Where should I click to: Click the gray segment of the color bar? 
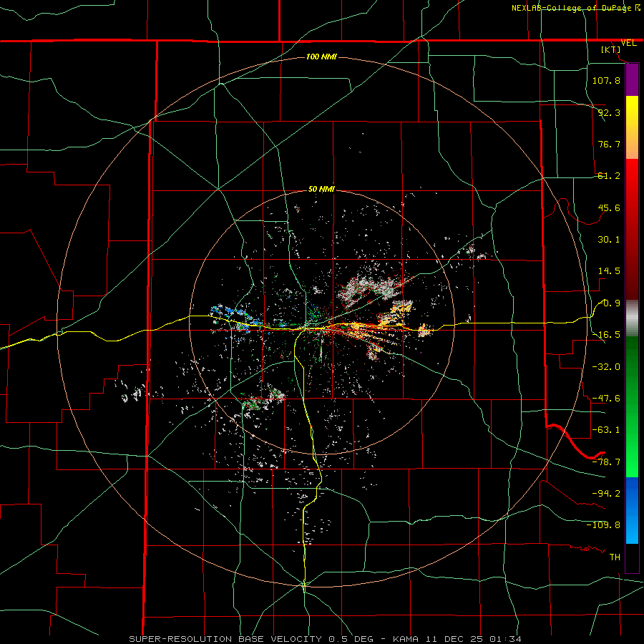pos(632,318)
